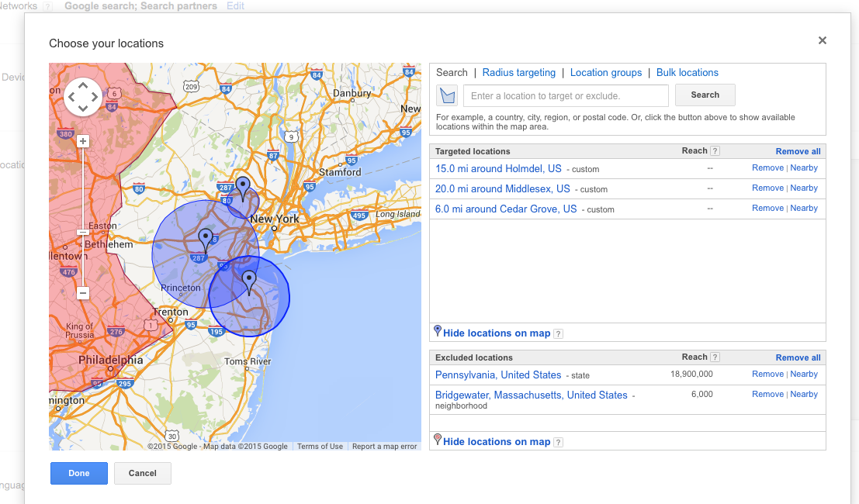
Task: Select the Bulk locations tab
Action: [688, 73]
